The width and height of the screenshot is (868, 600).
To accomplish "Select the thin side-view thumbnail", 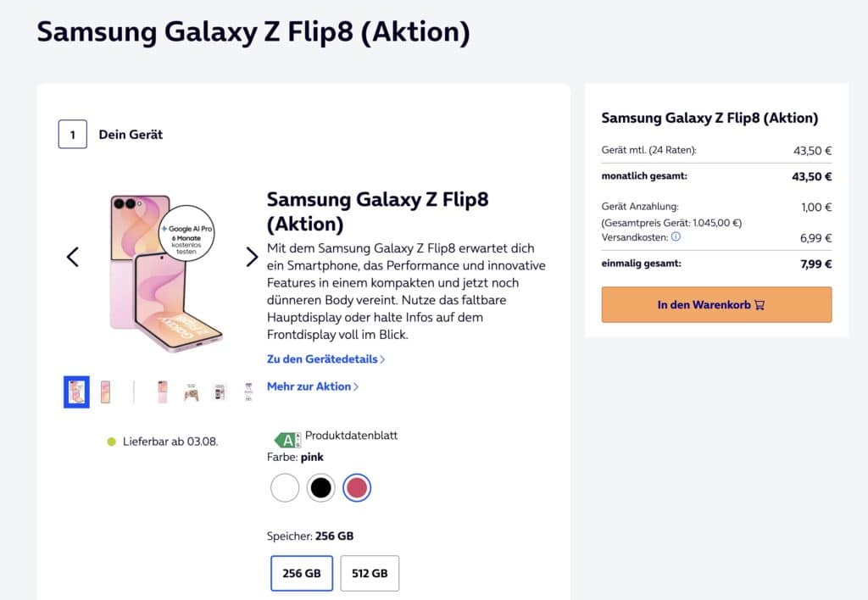I will click(x=134, y=392).
